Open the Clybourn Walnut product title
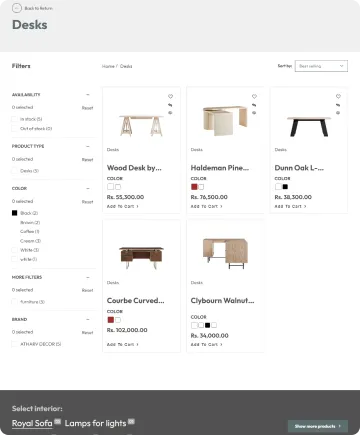This screenshot has width=360, height=435. point(222,300)
